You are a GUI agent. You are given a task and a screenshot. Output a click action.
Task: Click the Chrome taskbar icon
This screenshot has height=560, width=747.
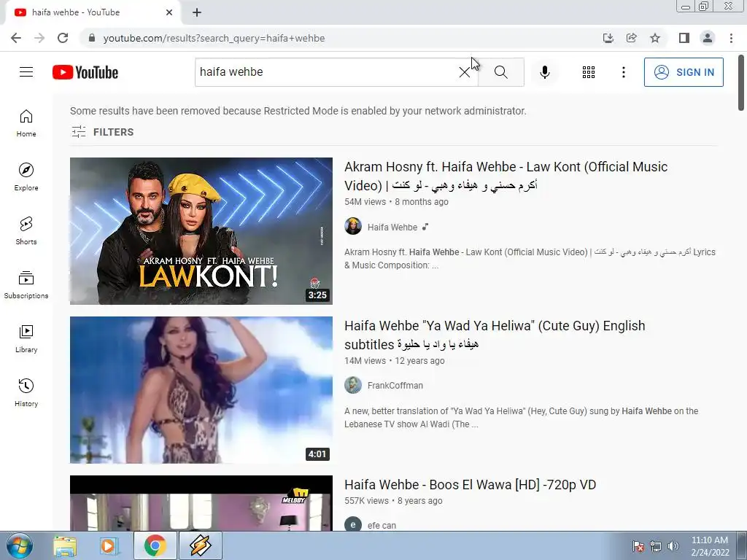(x=155, y=545)
